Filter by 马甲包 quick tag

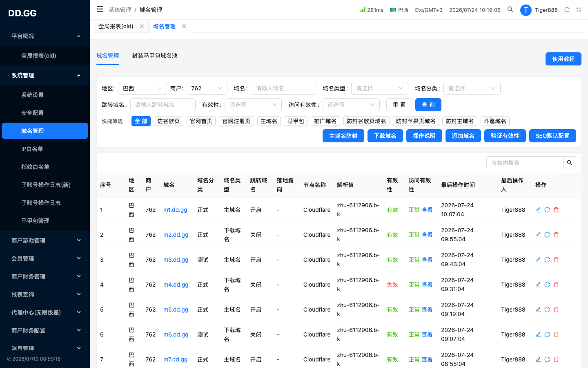coord(296,121)
